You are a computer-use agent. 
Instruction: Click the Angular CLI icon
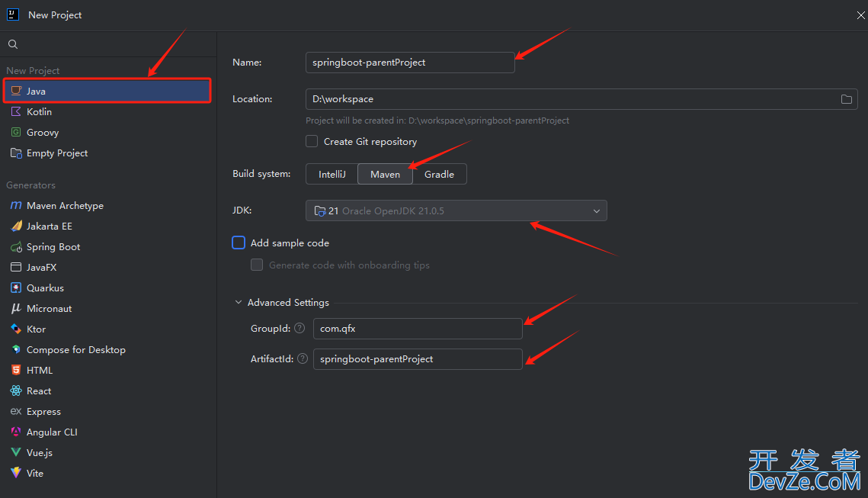pos(16,432)
